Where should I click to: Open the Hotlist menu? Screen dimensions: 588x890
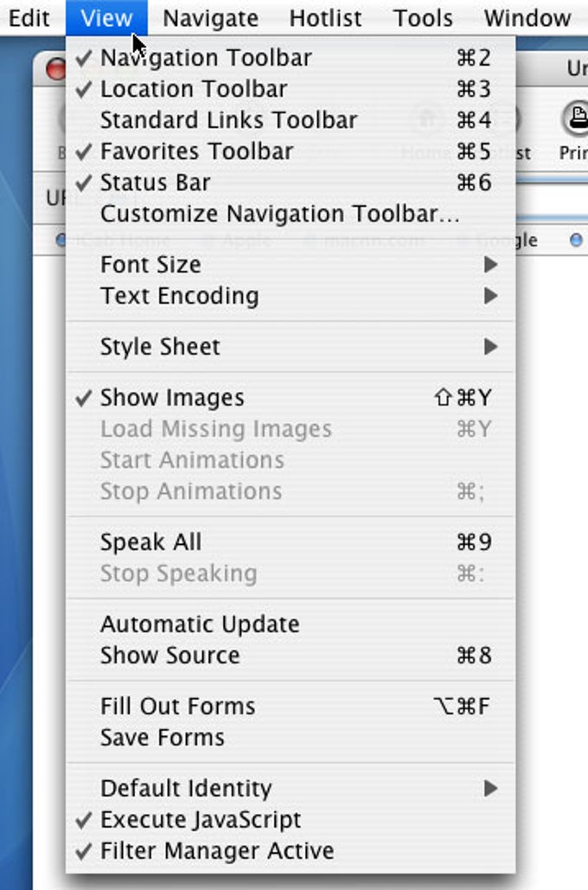tap(325, 18)
